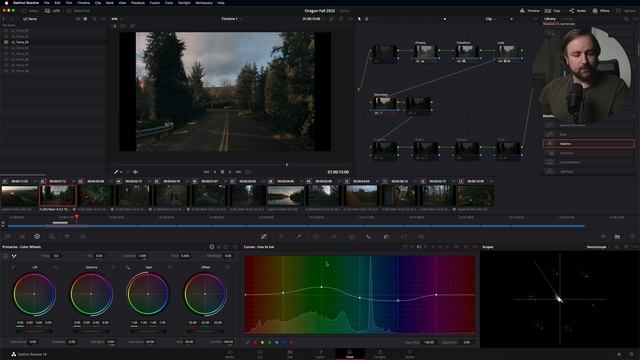Switch to the Fusion page tab
Screen dimensions: 640x360
click(320, 354)
